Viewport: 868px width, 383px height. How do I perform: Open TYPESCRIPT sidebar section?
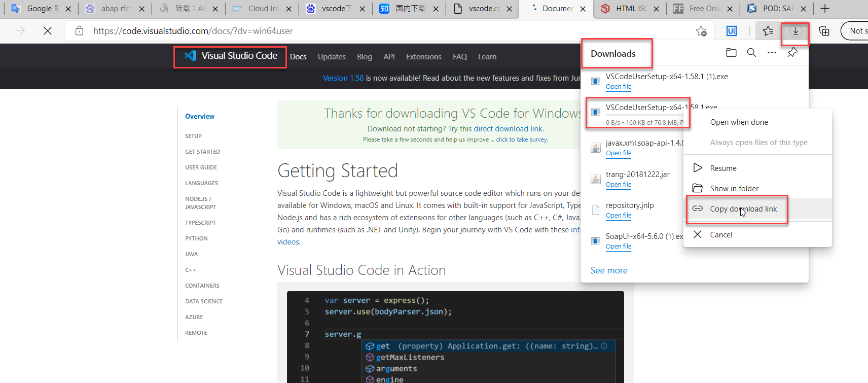(x=200, y=223)
